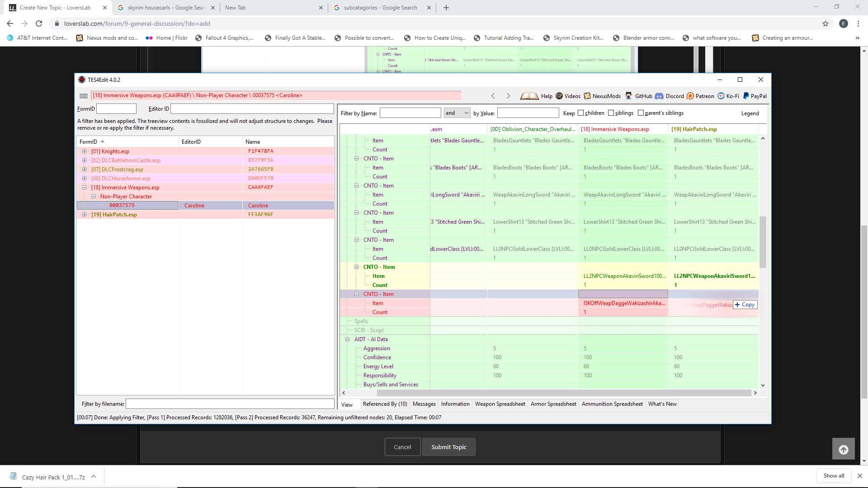Expand the [19] HairPatch.esp node
The width and height of the screenshot is (868, 488).
84,215
